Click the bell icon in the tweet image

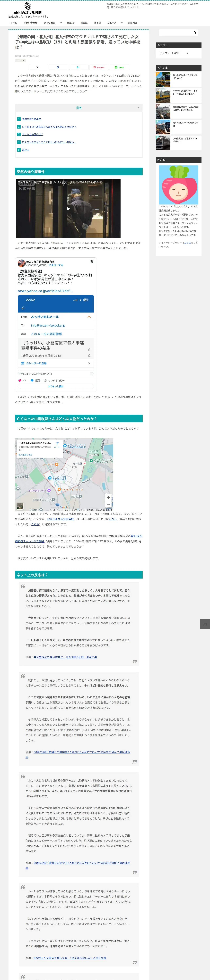click(x=89, y=356)
